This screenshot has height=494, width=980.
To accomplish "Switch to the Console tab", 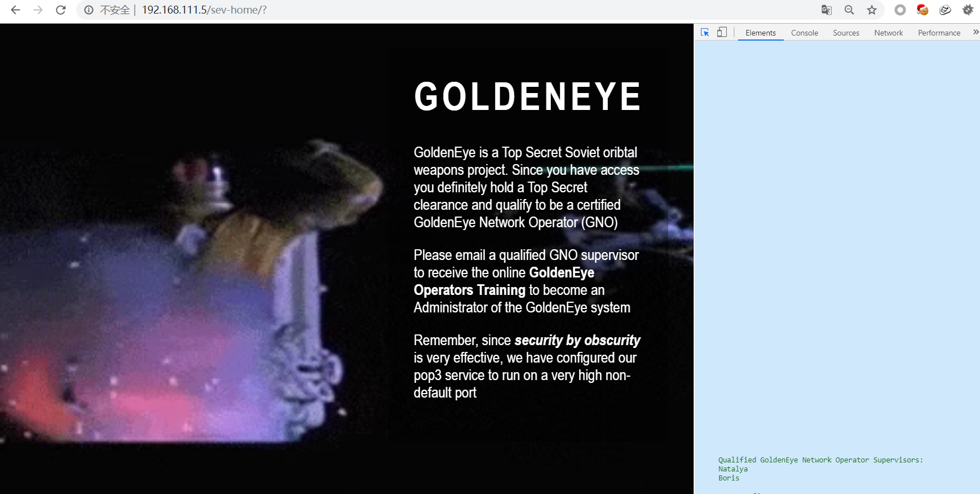I will (x=805, y=33).
